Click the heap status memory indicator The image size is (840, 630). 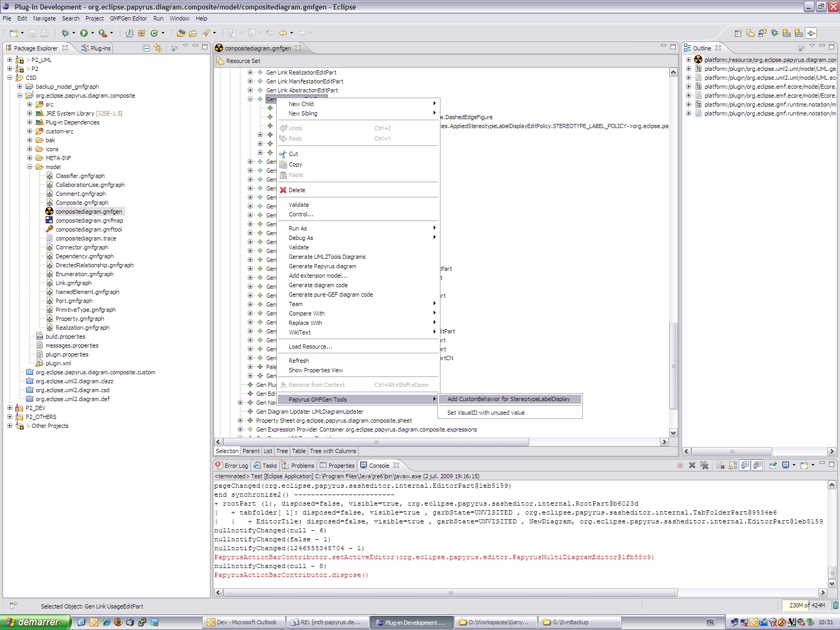click(806, 605)
